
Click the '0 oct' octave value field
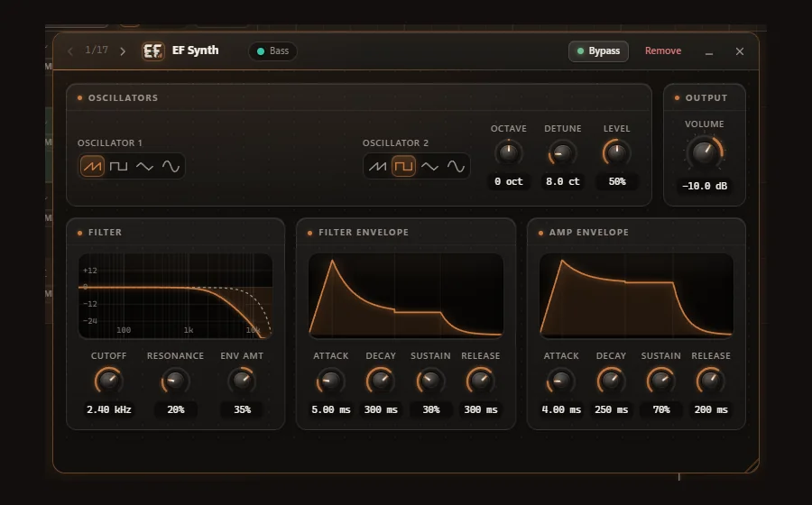509,181
